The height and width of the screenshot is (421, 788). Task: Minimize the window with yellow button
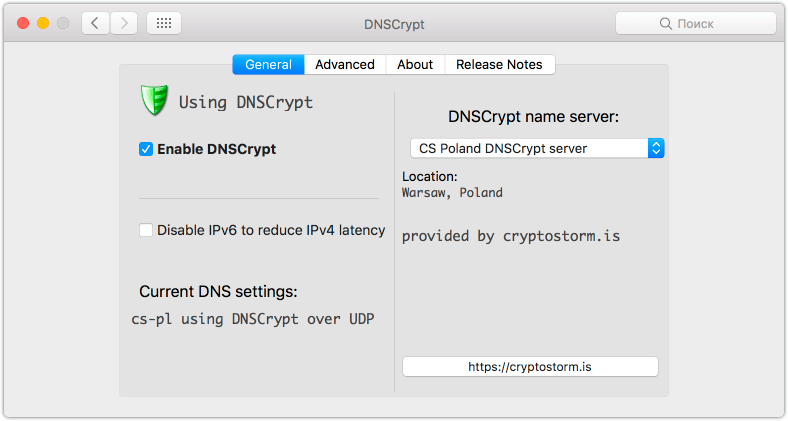(43, 23)
